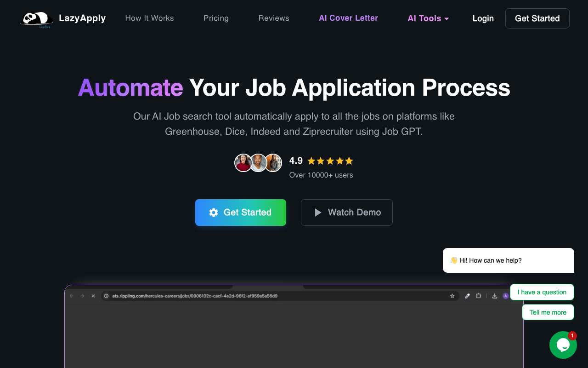Screen dimensions: 588x368
Task: Click the demo browser's forward arrow
Action: [x=82, y=296]
